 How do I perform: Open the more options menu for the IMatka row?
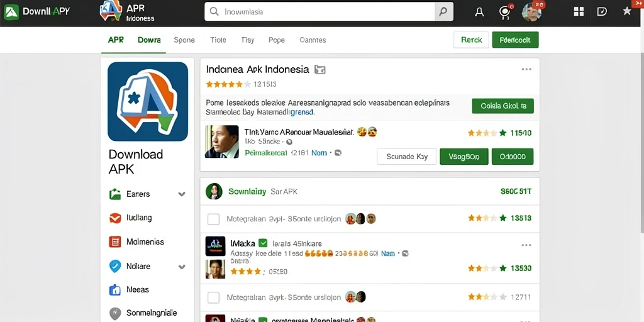(x=526, y=245)
